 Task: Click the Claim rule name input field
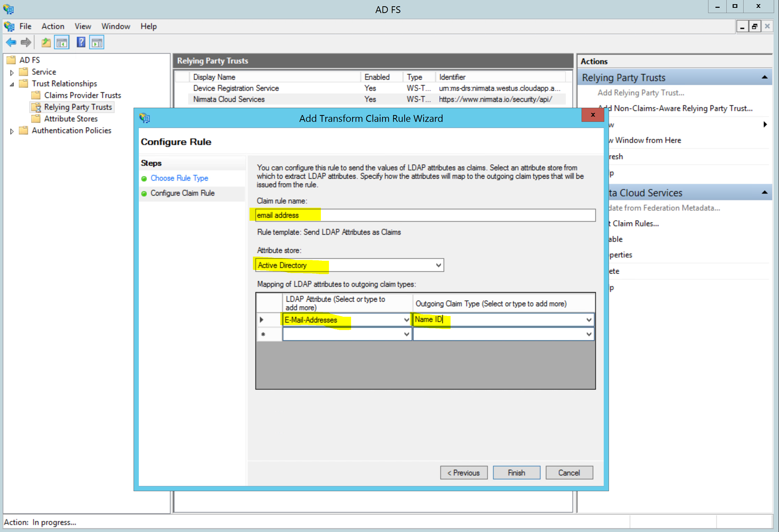click(x=425, y=215)
